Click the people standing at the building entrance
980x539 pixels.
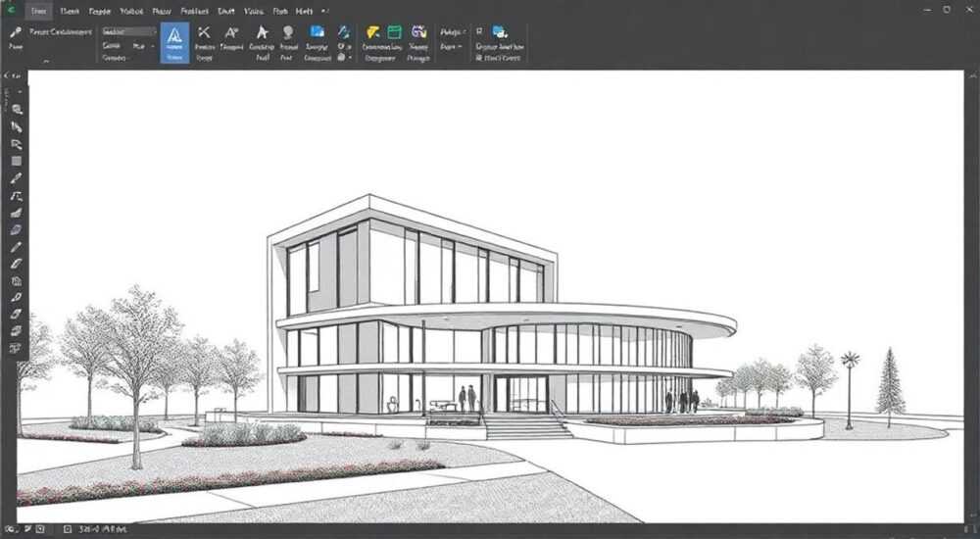466,398
